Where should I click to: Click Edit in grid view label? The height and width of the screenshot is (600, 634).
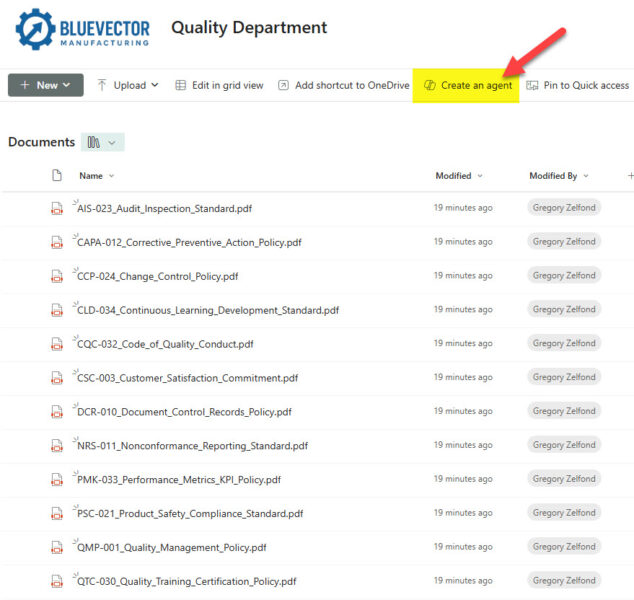228,85
